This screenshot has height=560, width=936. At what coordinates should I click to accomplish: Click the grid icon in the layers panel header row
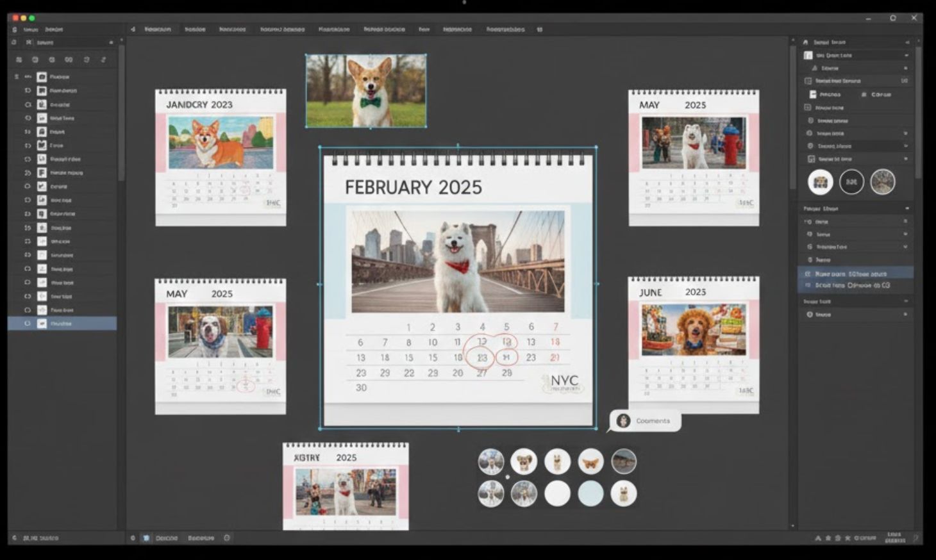pyautogui.click(x=18, y=59)
